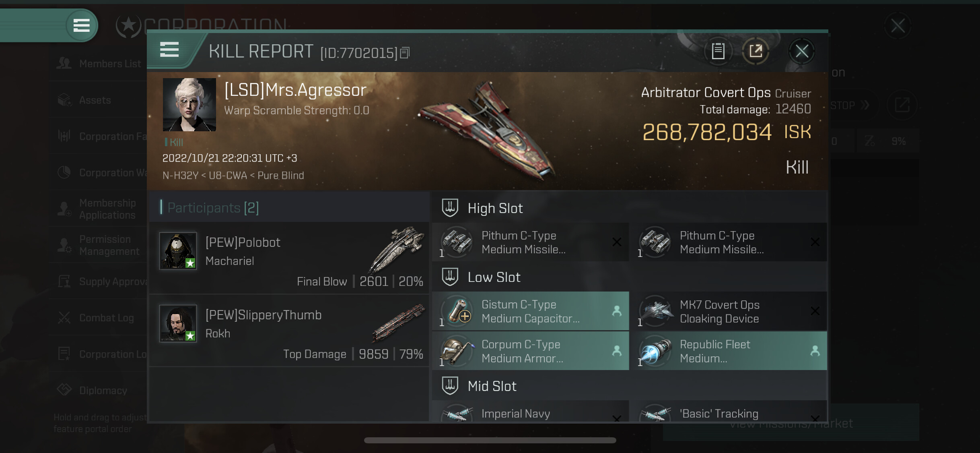Open the main green menu button

click(x=81, y=25)
